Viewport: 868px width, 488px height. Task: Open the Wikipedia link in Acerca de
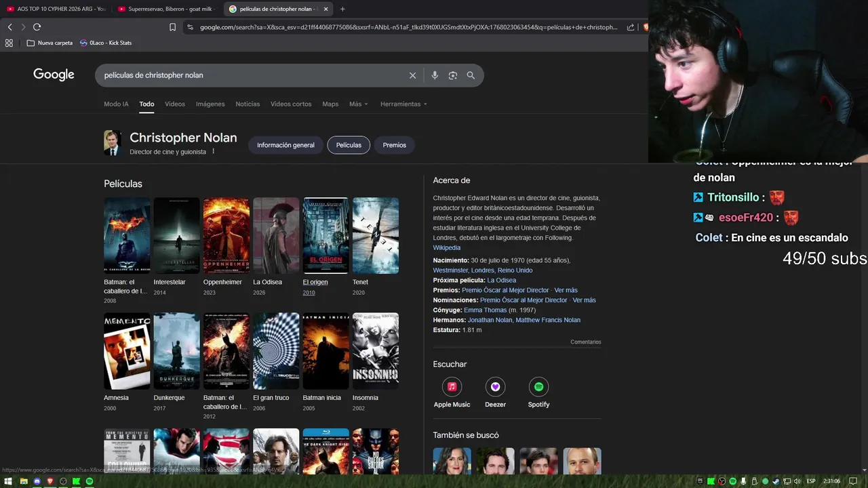pos(447,247)
